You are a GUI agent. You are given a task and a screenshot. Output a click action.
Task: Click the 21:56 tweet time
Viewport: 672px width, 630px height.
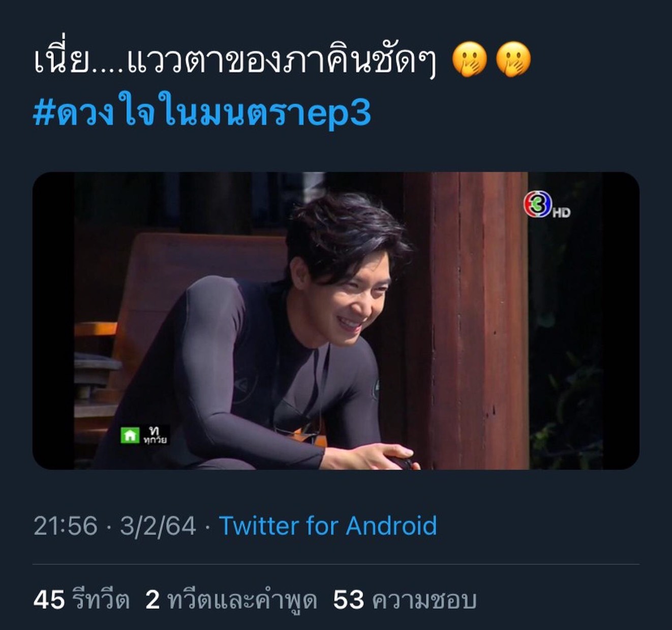coord(65,526)
